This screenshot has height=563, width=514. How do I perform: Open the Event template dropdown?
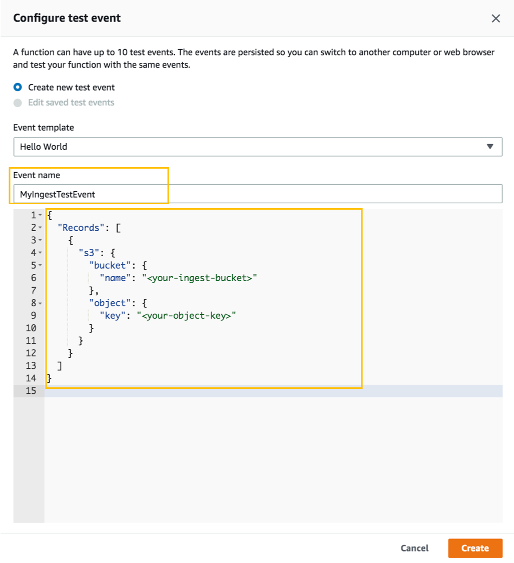pyautogui.click(x=258, y=146)
